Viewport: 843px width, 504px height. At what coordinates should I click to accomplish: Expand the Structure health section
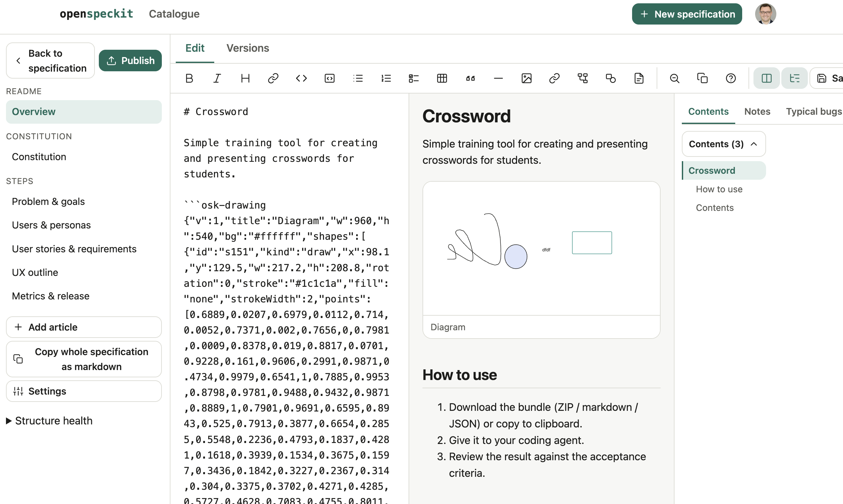(x=49, y=421)
